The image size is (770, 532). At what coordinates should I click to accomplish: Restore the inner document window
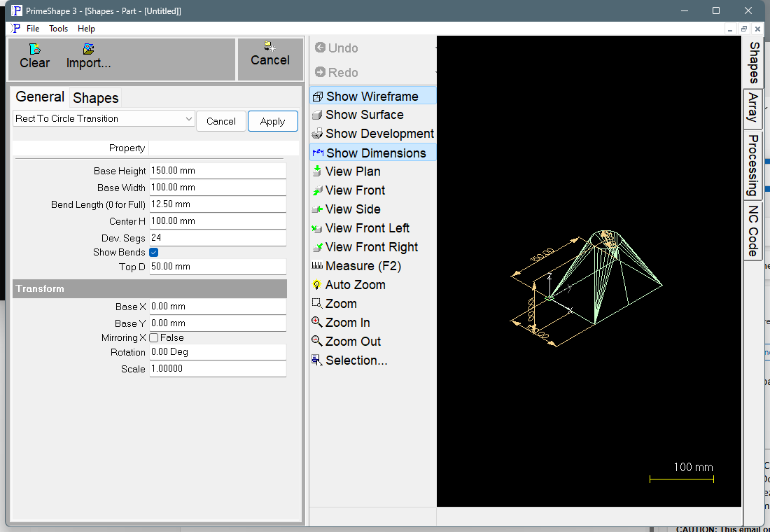pyautogui.click(x=744, y=29)
